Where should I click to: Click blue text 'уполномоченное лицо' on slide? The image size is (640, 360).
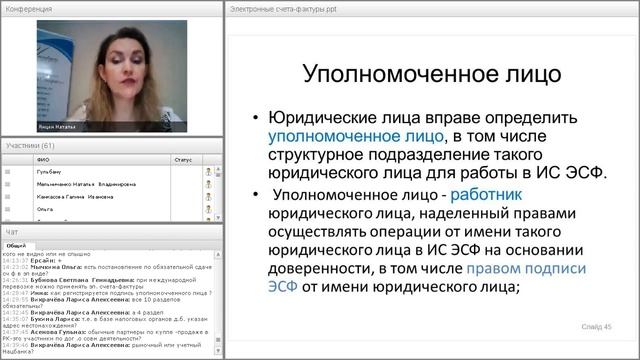pos(356,136)
